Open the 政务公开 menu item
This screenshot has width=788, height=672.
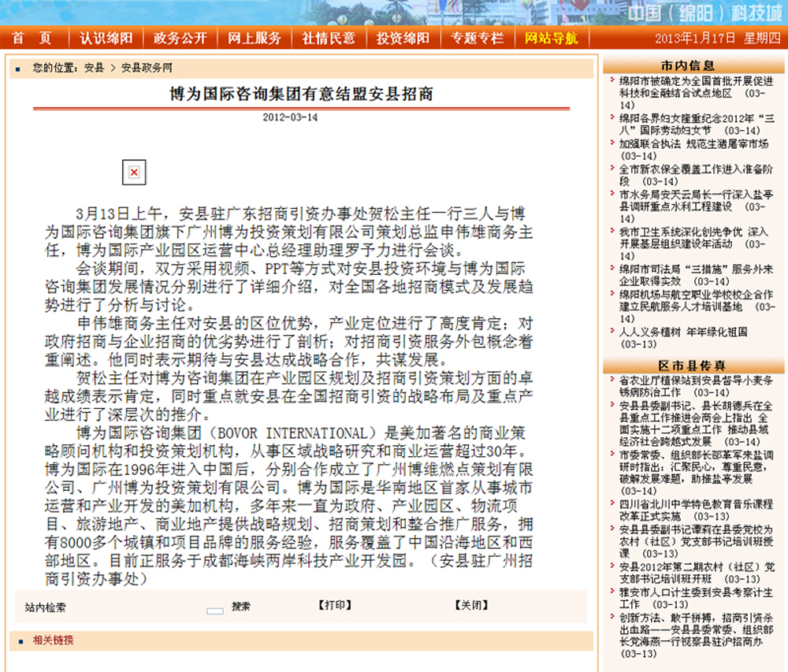[180, 38]
